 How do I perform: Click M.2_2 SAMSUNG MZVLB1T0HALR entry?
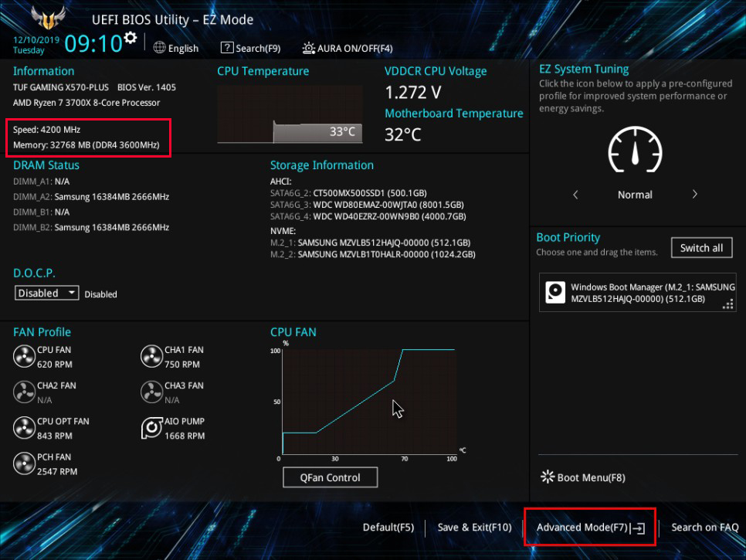coord(372,255)
